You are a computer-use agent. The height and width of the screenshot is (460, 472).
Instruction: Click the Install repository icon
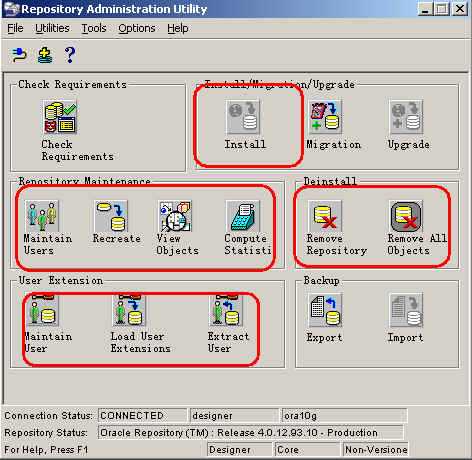(243, 117)
